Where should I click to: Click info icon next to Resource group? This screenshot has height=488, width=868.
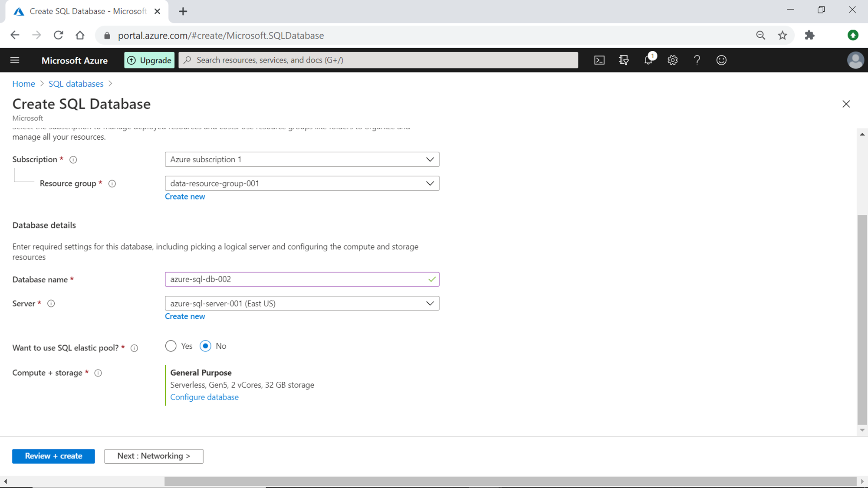click(112, 183)
